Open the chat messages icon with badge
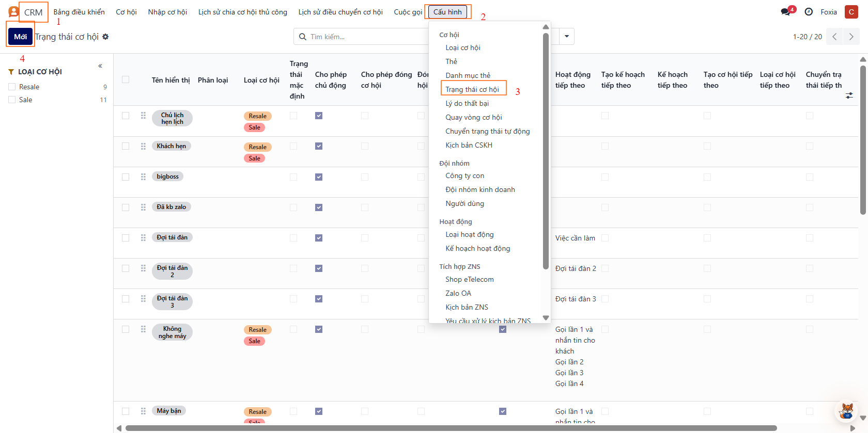Screen dimensions: 868x433 [786, 12]
